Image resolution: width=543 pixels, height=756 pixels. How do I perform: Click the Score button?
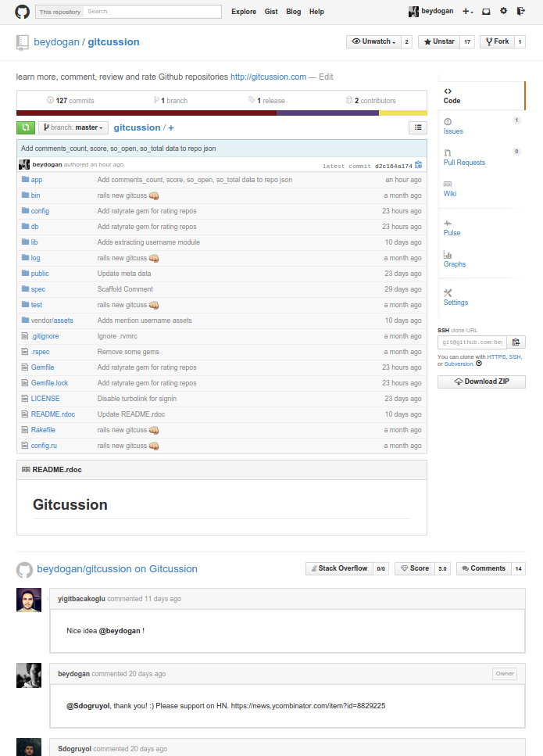coord(415,568)
